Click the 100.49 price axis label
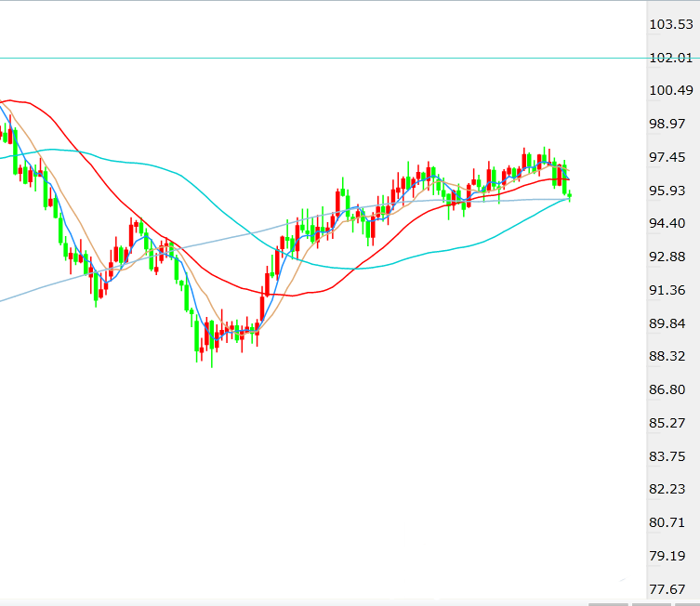 [671, 90]
